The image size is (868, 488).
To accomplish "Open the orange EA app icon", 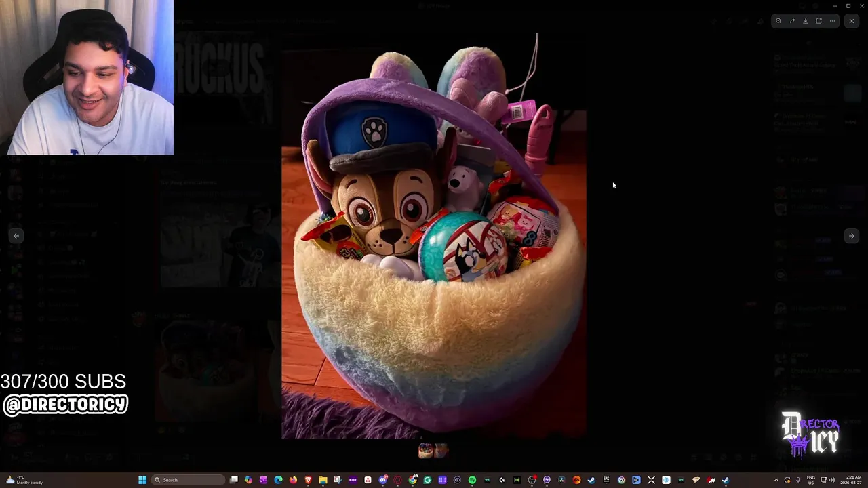I will (x=576, y=480).
